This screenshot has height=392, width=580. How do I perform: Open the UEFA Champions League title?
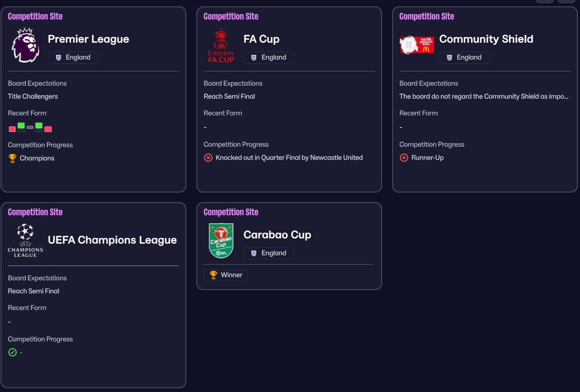point(112,240)
